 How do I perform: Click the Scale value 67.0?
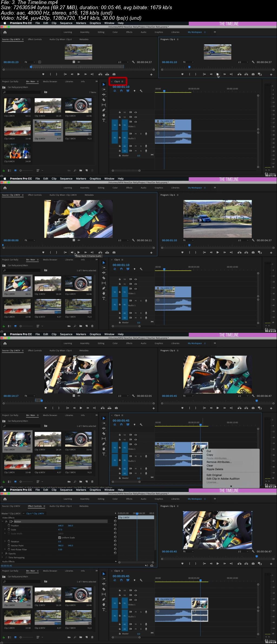pos(60,530)
